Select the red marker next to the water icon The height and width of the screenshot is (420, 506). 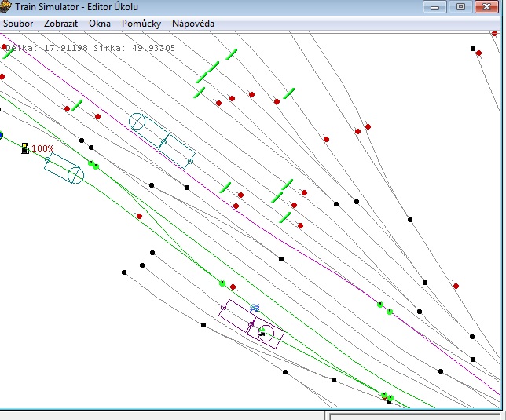(233, 287)
